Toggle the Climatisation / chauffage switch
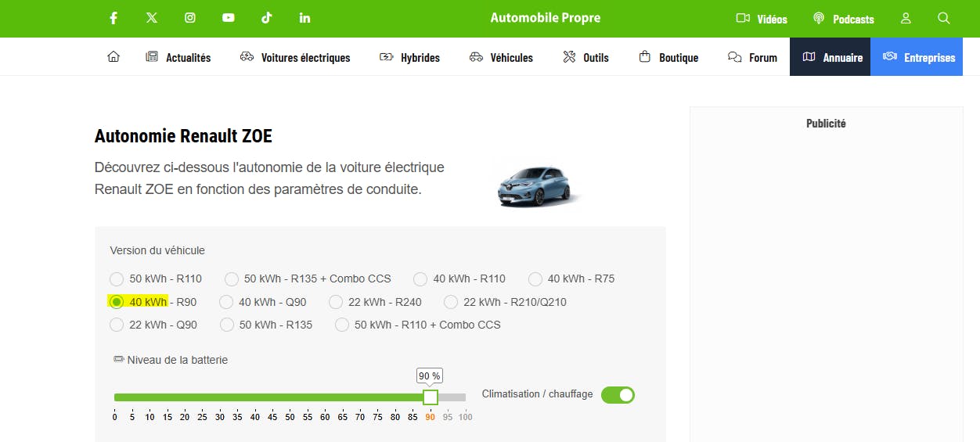This screenshot has height=442, width=980. click(x=618, y=395)
